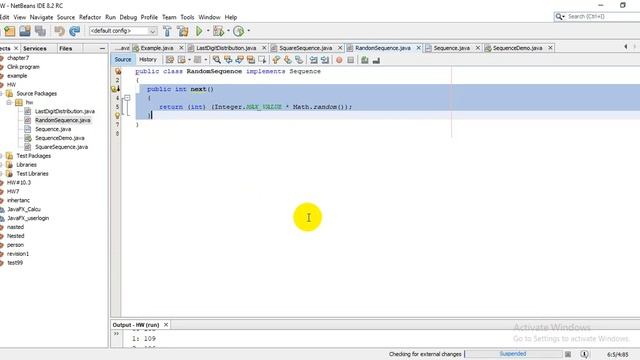Open the View menu
Screen dimensions: 640x360
point(20,17)
